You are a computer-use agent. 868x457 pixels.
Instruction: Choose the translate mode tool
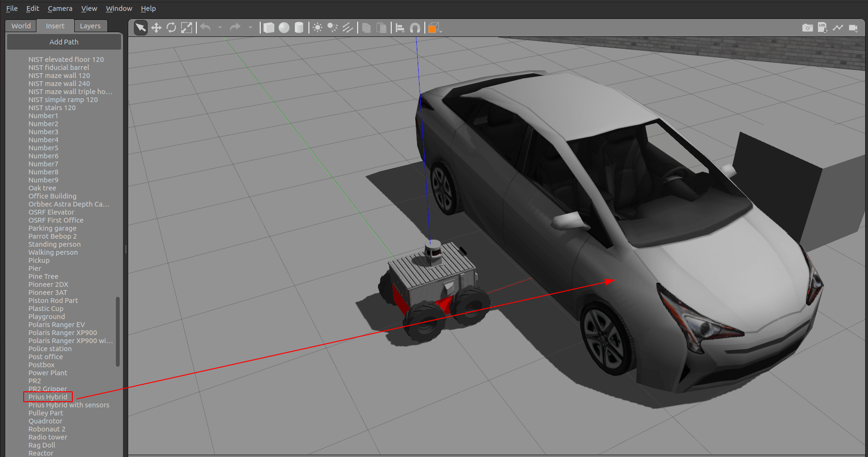pos(156,28)
